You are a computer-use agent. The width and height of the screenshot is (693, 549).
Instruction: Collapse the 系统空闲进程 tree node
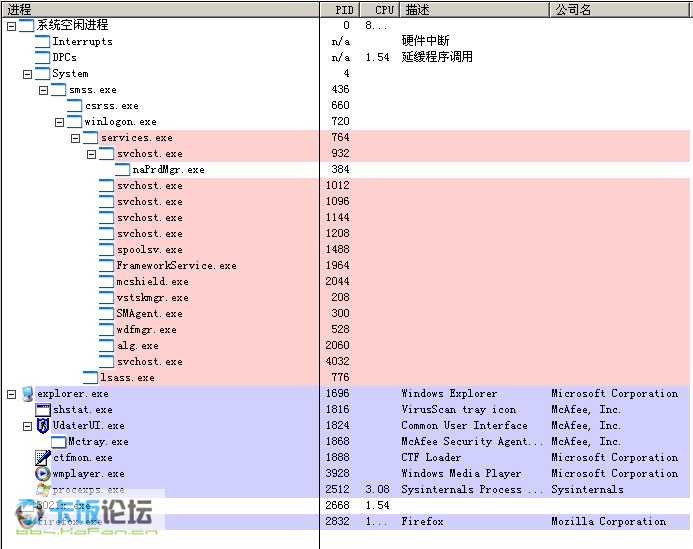pyautogui.click(x=12, y=26)
